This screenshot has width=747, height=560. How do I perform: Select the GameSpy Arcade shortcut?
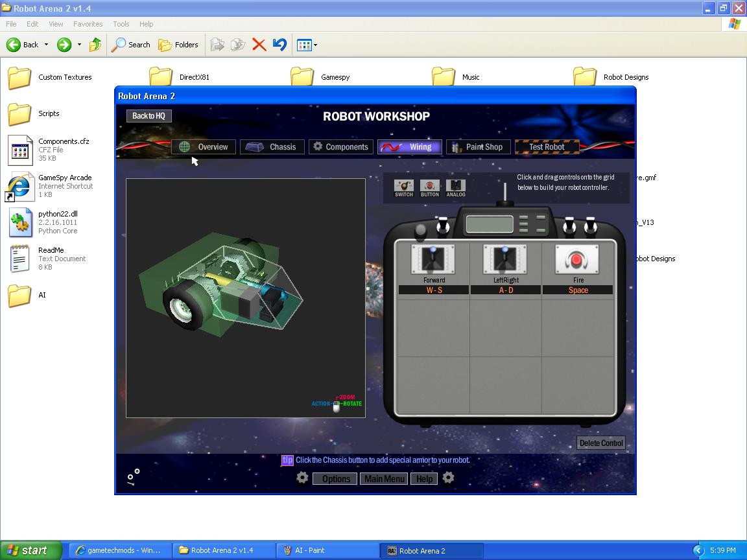[x=50, y=186]
